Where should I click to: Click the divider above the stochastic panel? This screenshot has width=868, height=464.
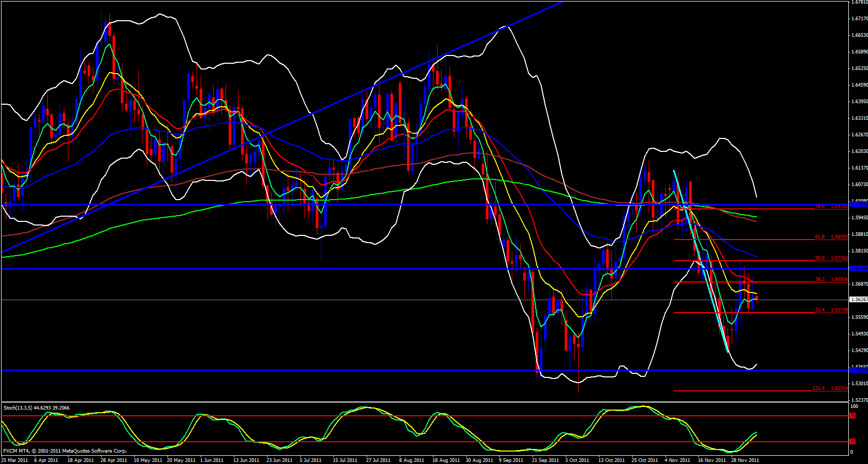425,402
